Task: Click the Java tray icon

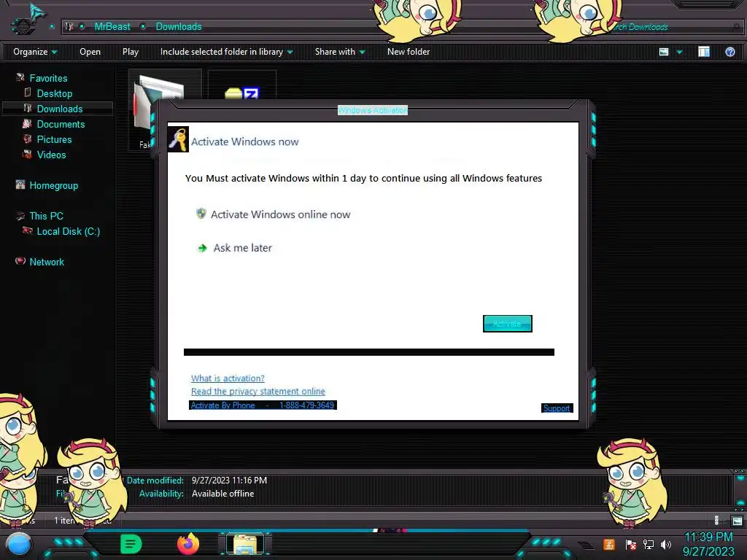Action: coord(609,544)
